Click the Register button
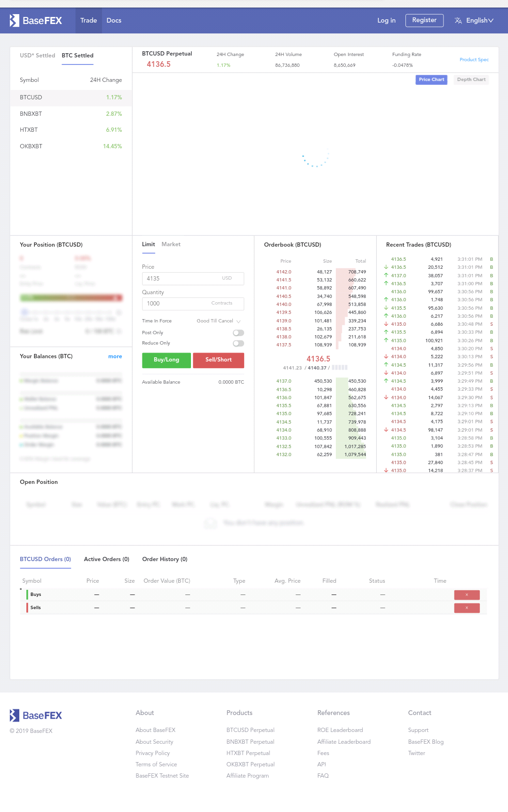Viewport: 508px width, 812px height. tap(424, 20)
